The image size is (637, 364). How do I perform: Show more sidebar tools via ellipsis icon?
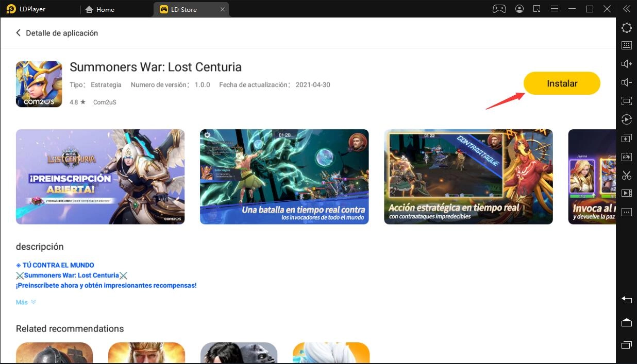[x=627, y=212]
